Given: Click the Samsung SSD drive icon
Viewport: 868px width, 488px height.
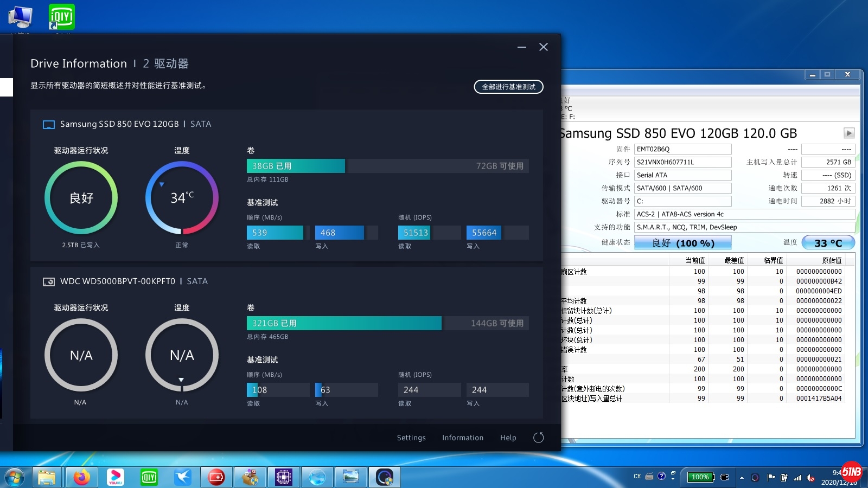Looking at the screenshot, I should pos(49,125).
